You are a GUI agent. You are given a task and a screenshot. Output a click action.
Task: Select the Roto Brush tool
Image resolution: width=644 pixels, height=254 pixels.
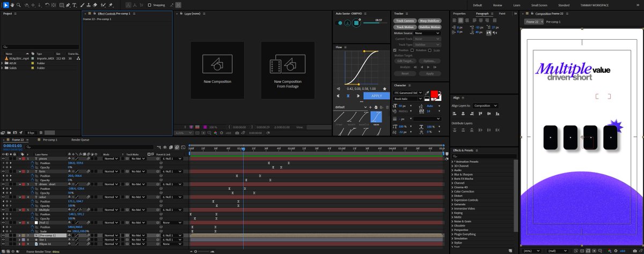click(x=103, y=5)
